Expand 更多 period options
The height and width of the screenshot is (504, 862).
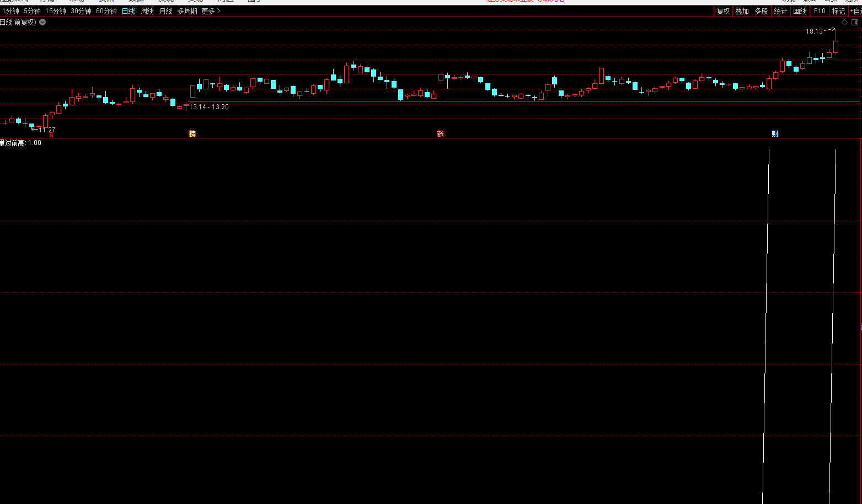click(x=211, y=11)
